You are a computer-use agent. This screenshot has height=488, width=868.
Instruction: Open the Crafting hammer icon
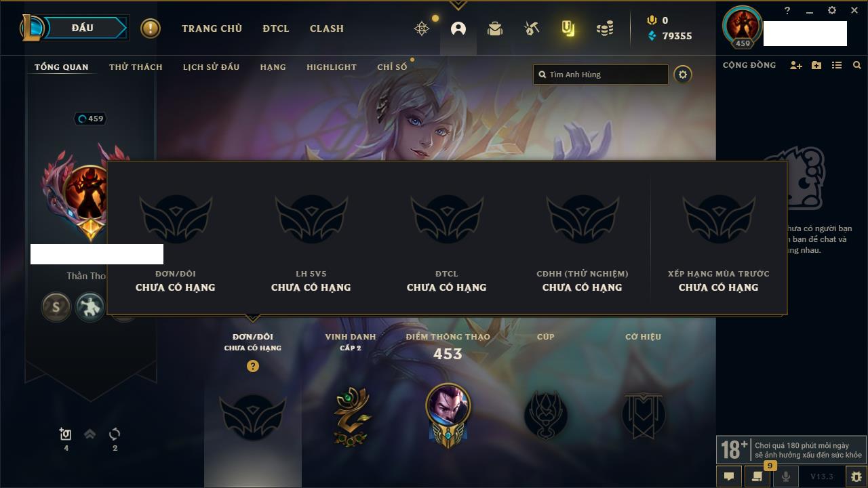pyautogui.click(x=532, y=28)
